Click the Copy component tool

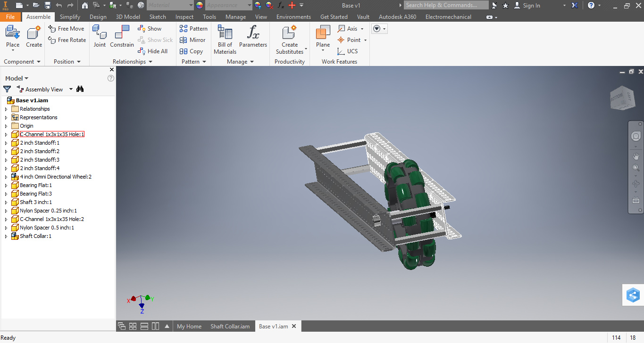[x=191, y=51]
